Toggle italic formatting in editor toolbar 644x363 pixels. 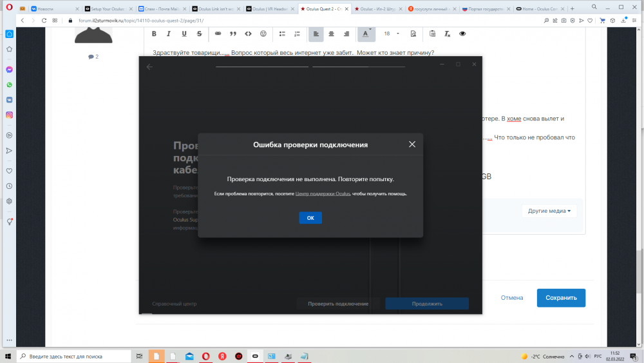(168, 34)
